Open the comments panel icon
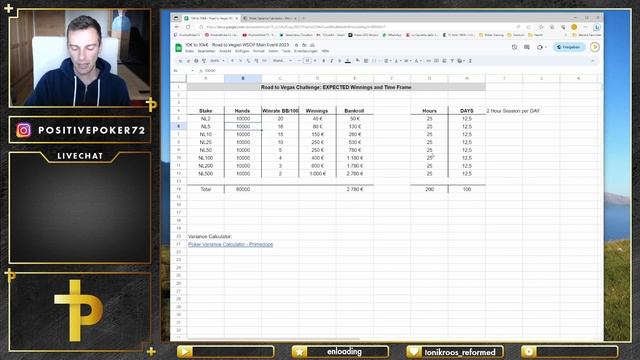The width and height of the screenshot is (640, 360). 527,47
